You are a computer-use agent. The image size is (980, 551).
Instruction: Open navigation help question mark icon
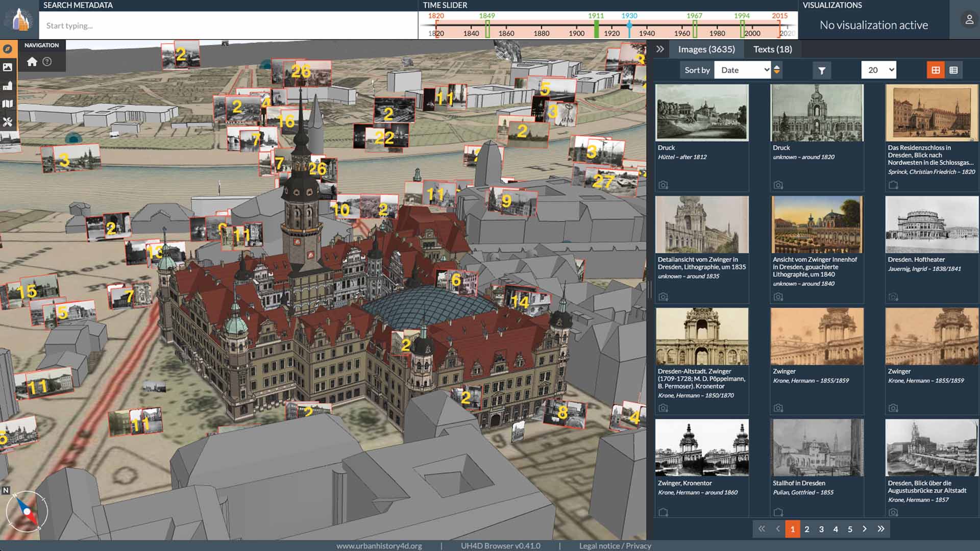tap(47, 62)
